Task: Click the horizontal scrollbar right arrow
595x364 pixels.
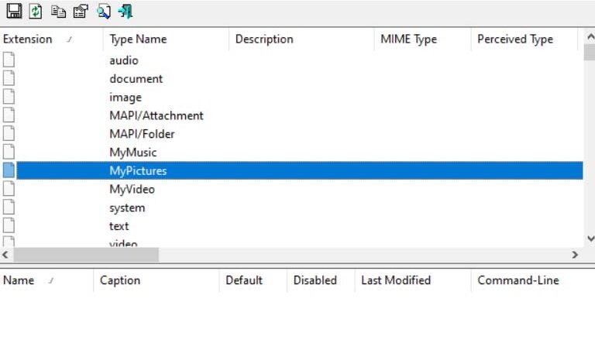Action: click(575, 255)
